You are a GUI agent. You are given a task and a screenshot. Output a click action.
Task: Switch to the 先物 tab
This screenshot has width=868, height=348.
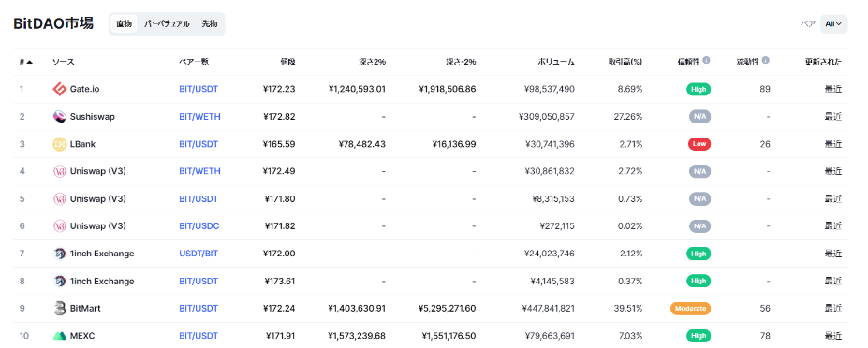click(x=210, y=23)
